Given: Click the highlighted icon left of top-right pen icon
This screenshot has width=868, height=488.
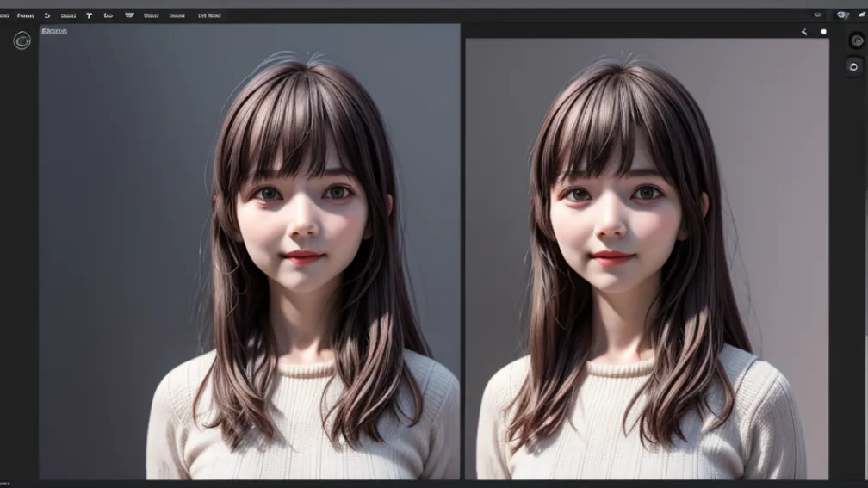Looking at the screenshot, I should coord(842,15).
